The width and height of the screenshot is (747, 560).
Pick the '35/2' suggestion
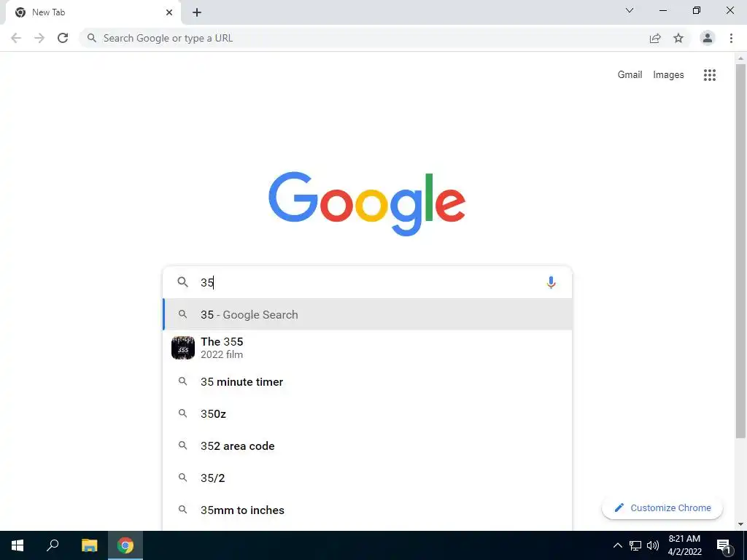click(x=368, y=478)
